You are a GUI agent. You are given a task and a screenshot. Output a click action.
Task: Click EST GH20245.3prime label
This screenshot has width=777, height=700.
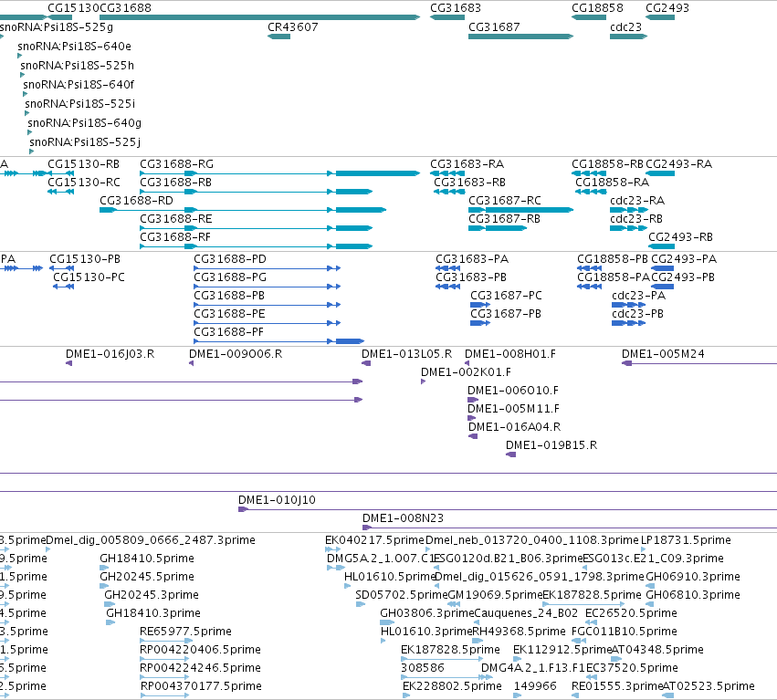tap(152, 595)
